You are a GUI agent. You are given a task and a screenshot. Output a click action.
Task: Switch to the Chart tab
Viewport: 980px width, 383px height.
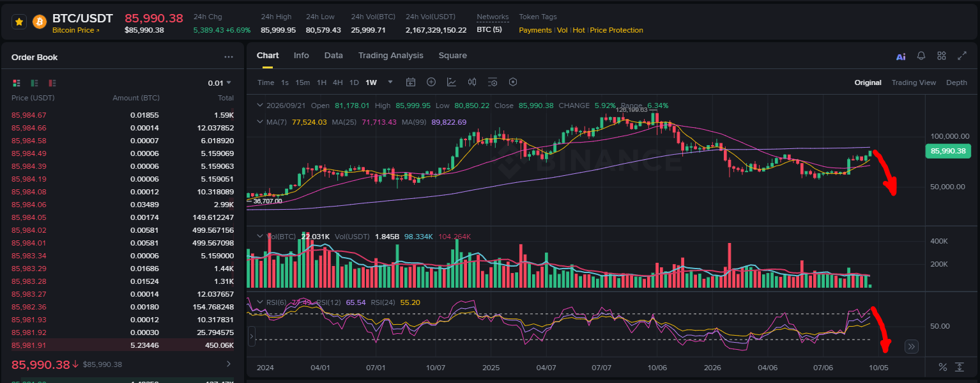coord(268,56)
